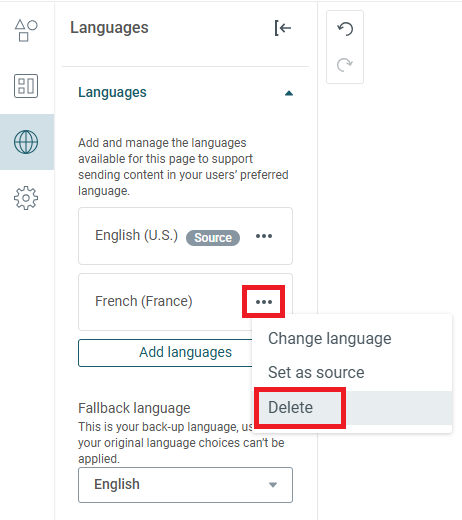The height and width of the screenshot is (520, 462).
Task: Collapse the Languages section triangle
Action: pyautogui.click(x=289, y=93)
